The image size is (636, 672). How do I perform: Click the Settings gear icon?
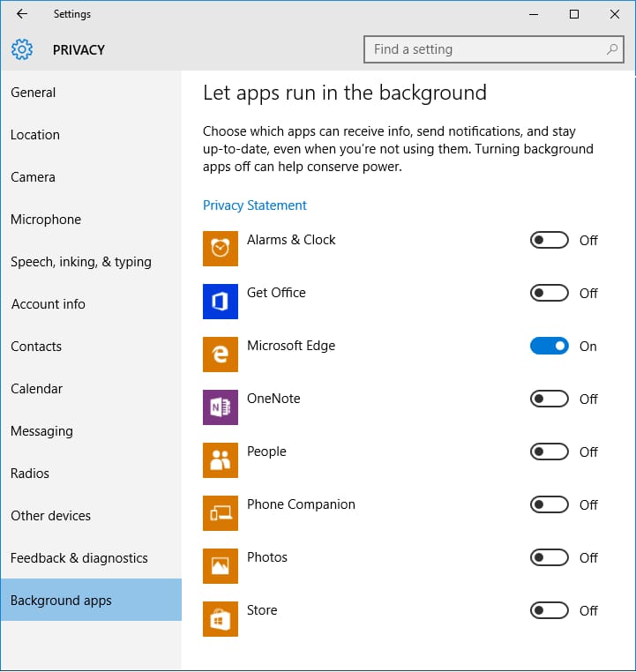[22, 49]
